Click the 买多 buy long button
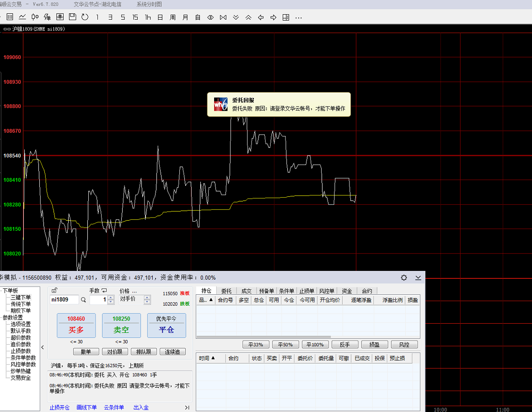532x412 pixels. coord(76,325)
